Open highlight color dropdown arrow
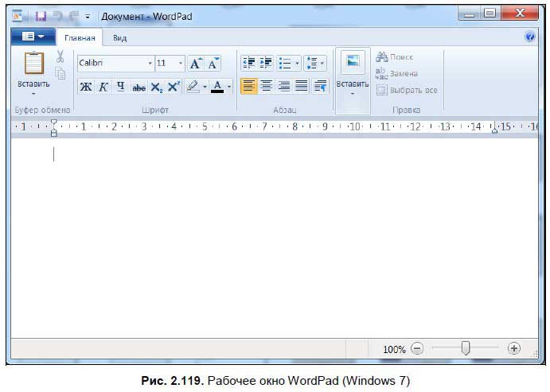The width and height of the screenshot is (550, 392). pos(205,86)
